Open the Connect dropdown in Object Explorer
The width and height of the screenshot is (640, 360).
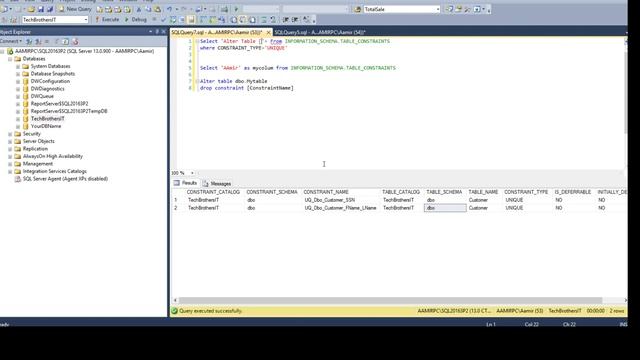tap(11, 41)
